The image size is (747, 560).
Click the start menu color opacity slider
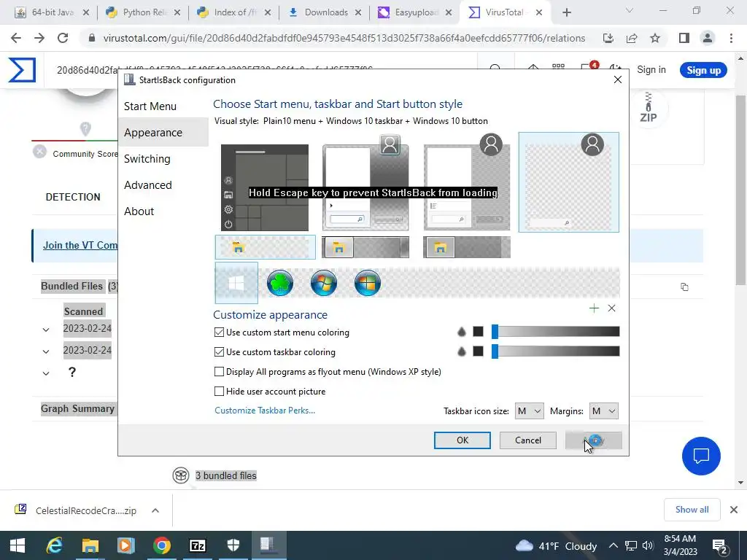coord(555,332)
